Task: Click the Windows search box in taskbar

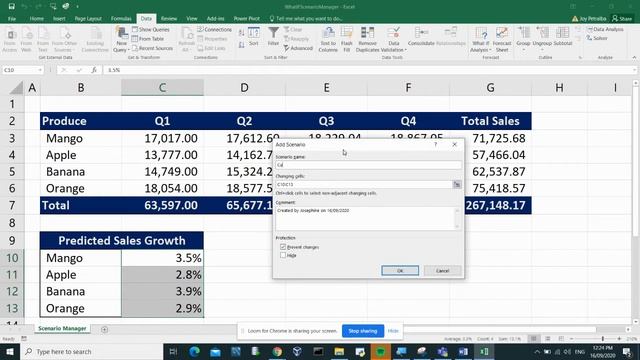Action: (92, 351)
